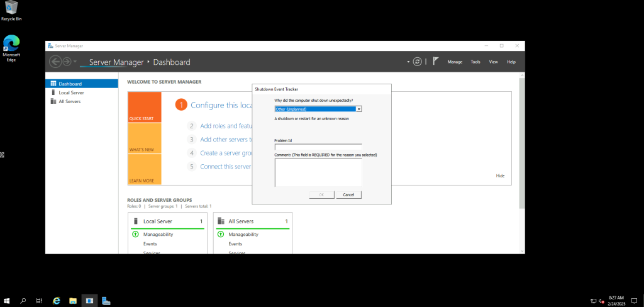Click Manageability in All Servers tile
Screen dimensions: 644x307
243,234
